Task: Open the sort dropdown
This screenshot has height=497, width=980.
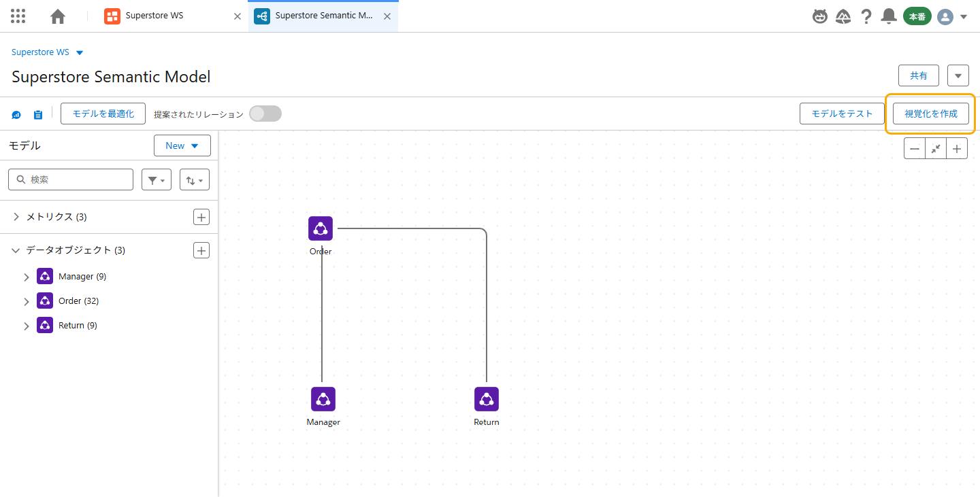Action: click(x=195, y=179)
